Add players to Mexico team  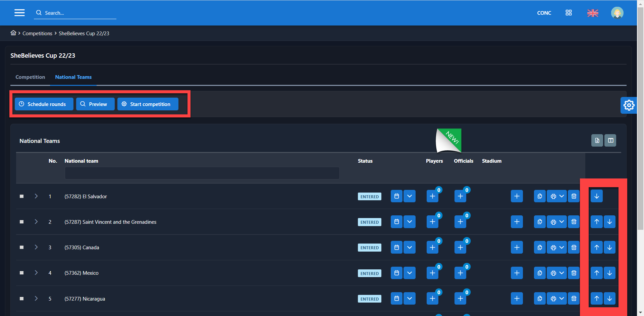432,273
